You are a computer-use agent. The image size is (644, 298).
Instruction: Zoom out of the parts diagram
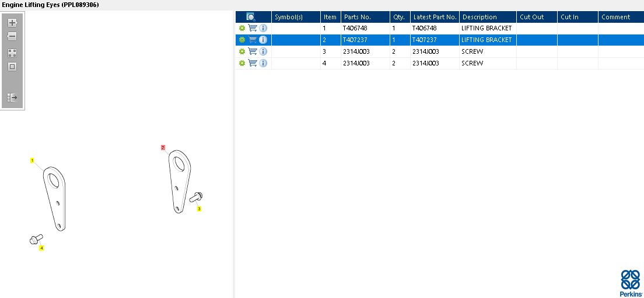click(x=12, y=36)
